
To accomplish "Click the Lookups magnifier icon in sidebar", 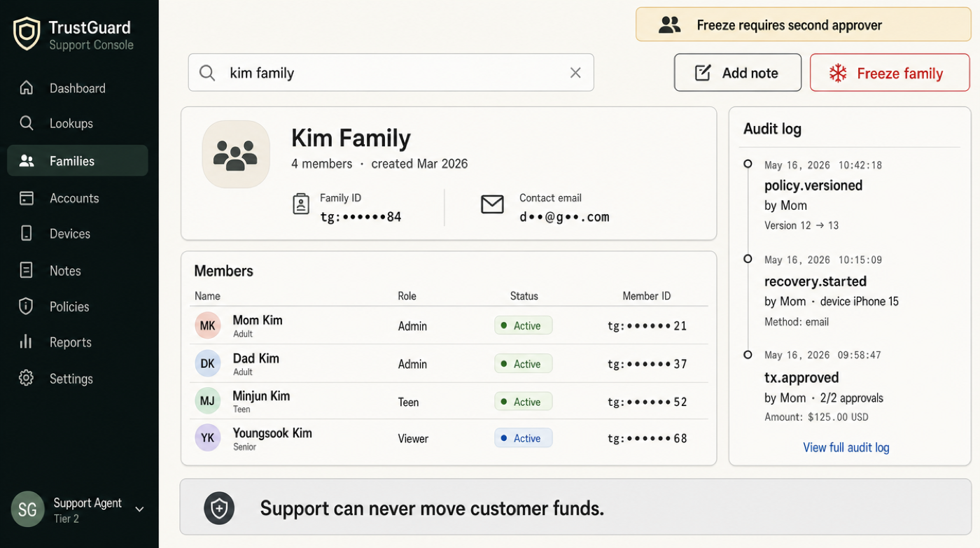I will click(27, 123).
